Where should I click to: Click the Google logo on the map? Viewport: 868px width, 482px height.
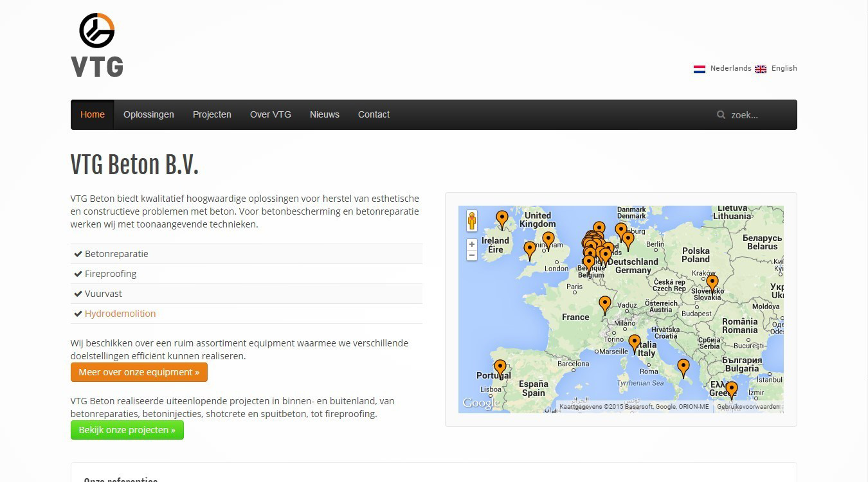click(x=481, y=404)
